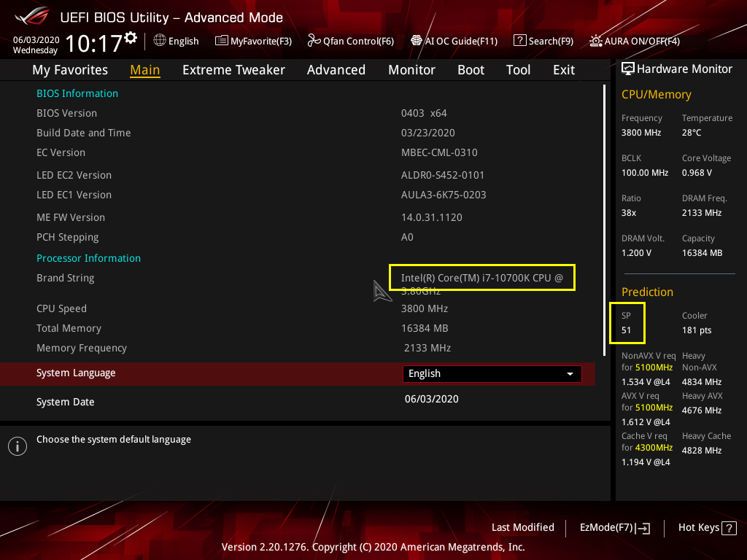This screenshot has height=560, width=747.
Task: Click the Hot Keys question mark icon
Action: 729,528
